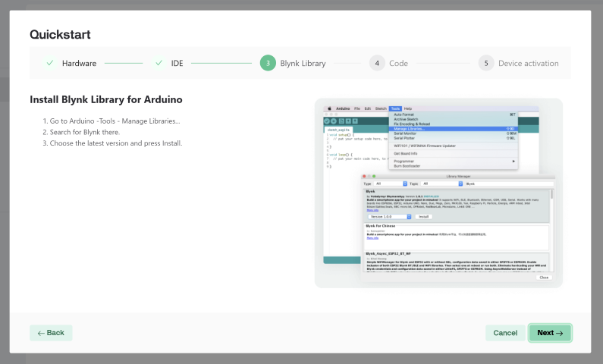Click the IDE checkmark icon
Image resolution: width=603 pixels, height=364 pixels.
click(x=159, y=63)
